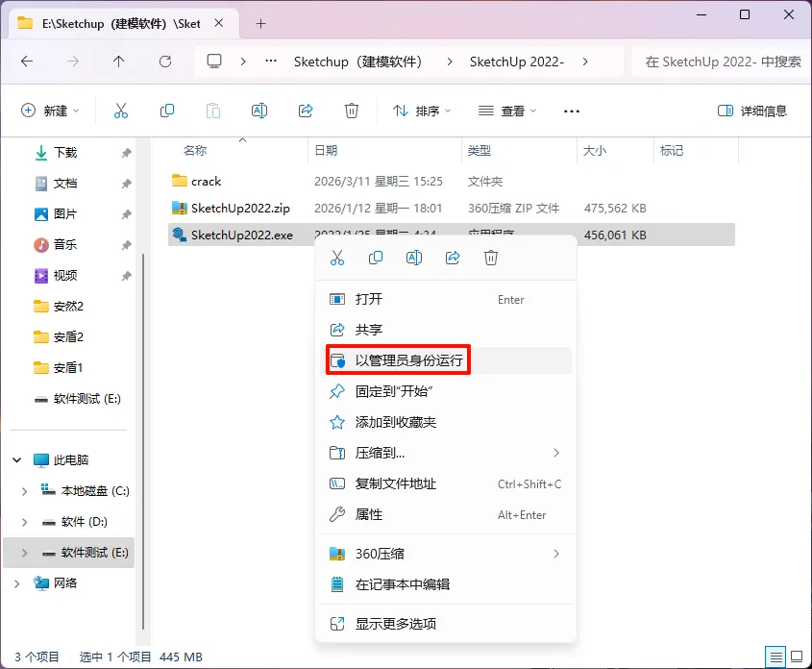
Task: Open the toolbar See more ellipsis
Action: point(571,111)
